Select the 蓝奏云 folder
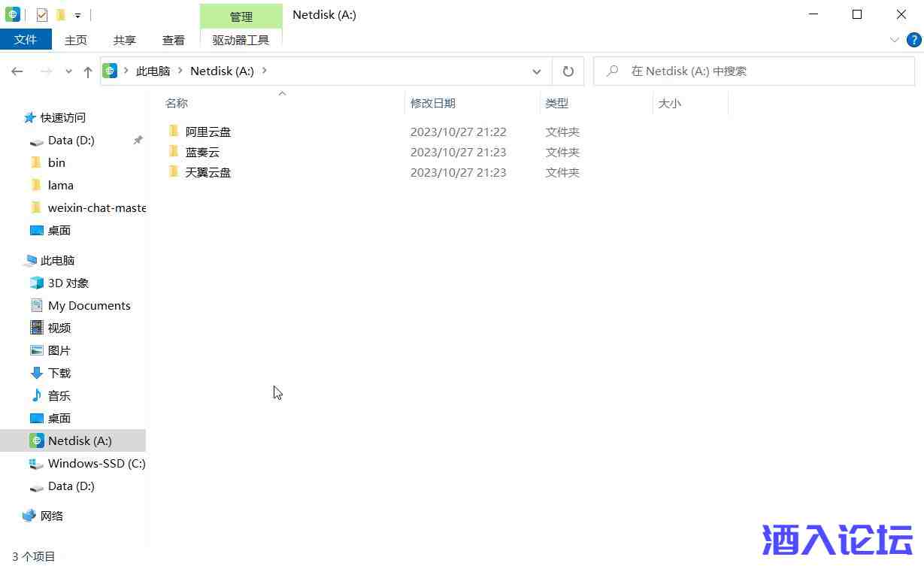 coord(202,152)
